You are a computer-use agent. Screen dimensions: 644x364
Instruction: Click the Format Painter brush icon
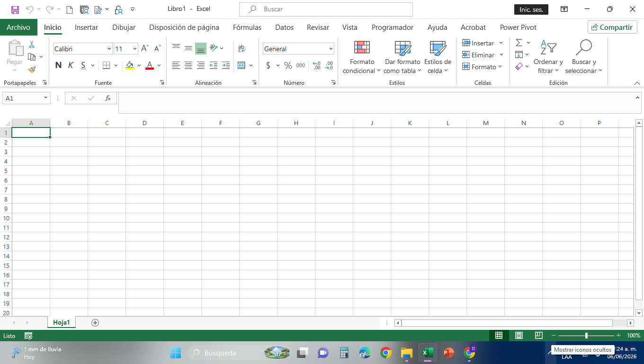tap(32, 69)
